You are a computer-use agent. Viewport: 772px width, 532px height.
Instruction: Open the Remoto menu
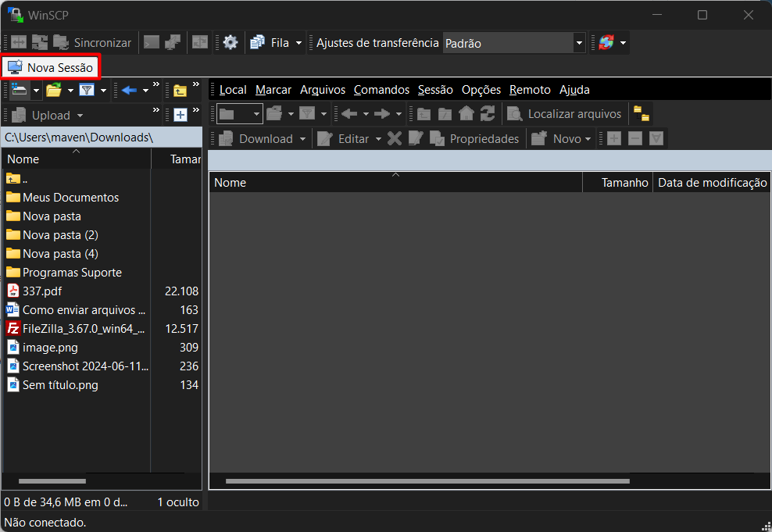coord(530,90)
